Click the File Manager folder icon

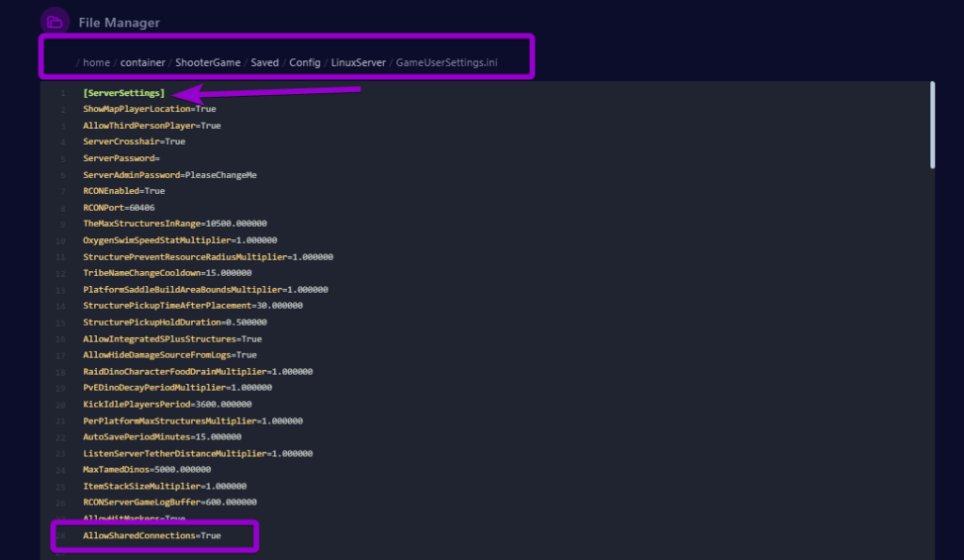[x=55, y=22]
